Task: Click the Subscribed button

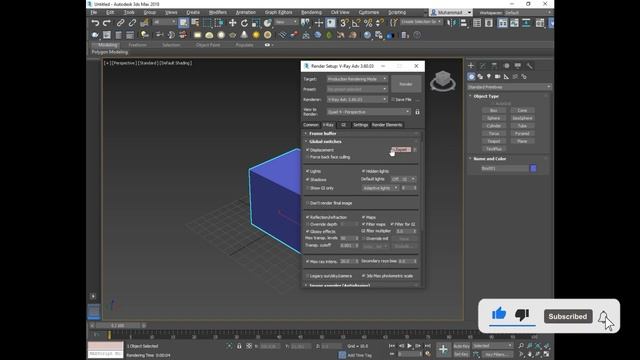Action: (x=568, y=316)
